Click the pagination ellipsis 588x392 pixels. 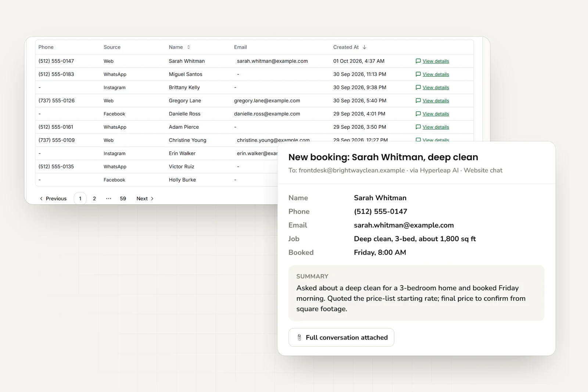[108, 198]
